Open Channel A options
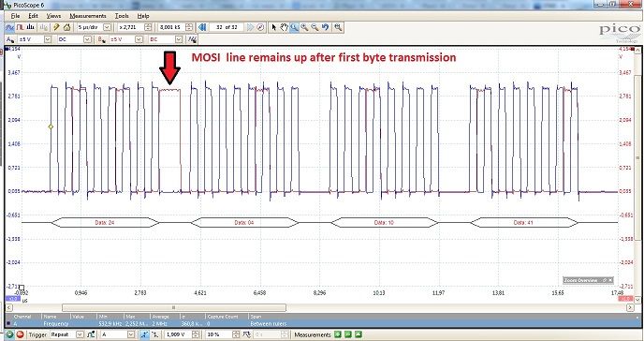This screenshot has width=644, height=341. point(10,39)
